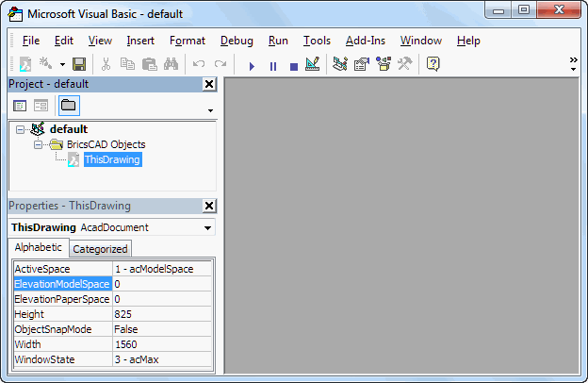Screen dimensions: 588x383
Task: Open the File menu
Action: pyautogui.click(x=31, y=41)
